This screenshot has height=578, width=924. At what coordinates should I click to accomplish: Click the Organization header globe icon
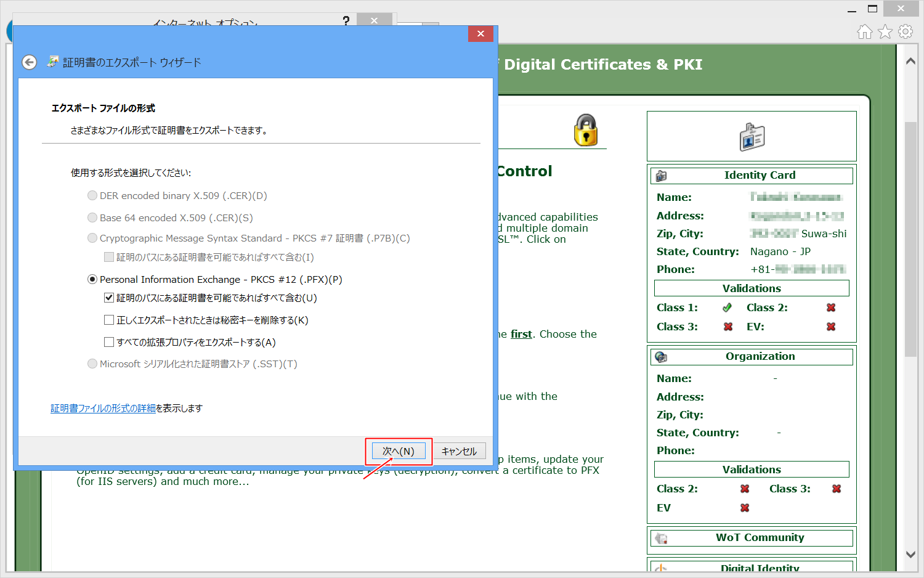click(x=662, y=357)
